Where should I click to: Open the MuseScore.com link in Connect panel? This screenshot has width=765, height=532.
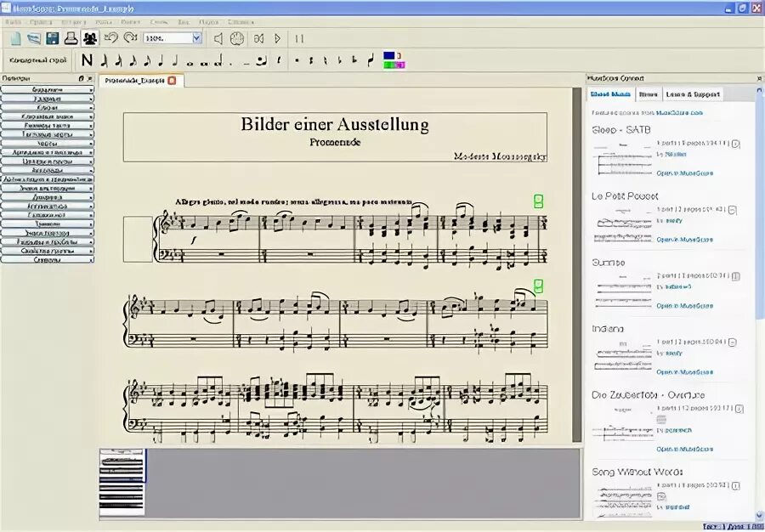click(679, 113)
